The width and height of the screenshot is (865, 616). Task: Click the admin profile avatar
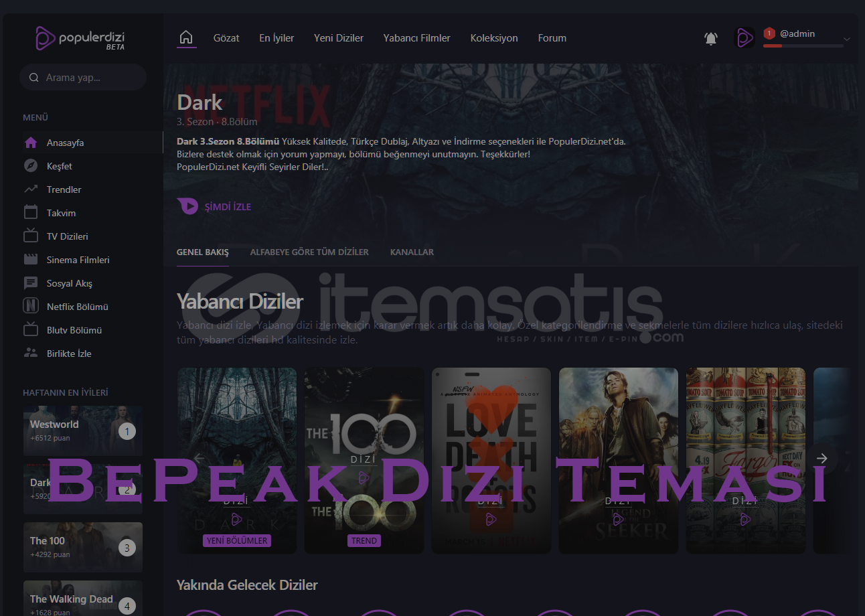tap(744, 38)
